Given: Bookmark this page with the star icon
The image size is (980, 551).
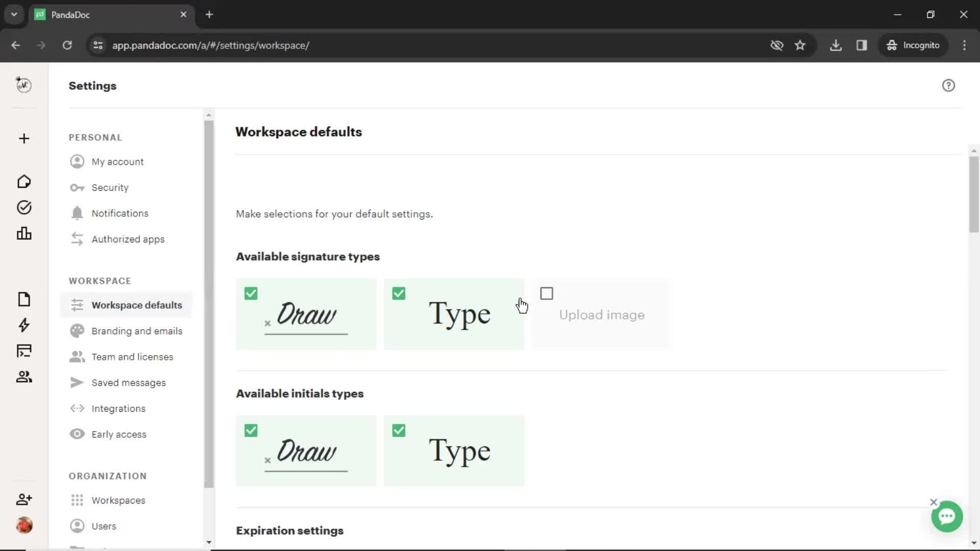Looking at the screenshot, I should [800, 45].
